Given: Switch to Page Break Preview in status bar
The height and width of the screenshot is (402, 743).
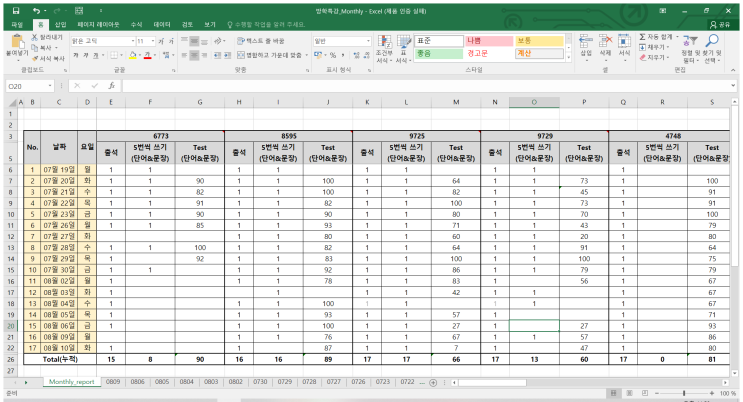Looking at the screenshot, I should pyautogui.click(x=645, y=393).
